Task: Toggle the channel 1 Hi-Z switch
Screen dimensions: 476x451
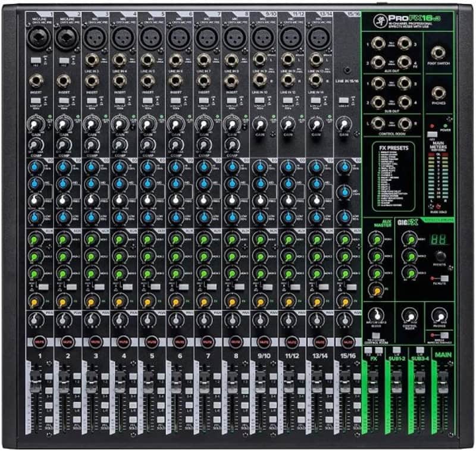Action: (x=36, y=59)
